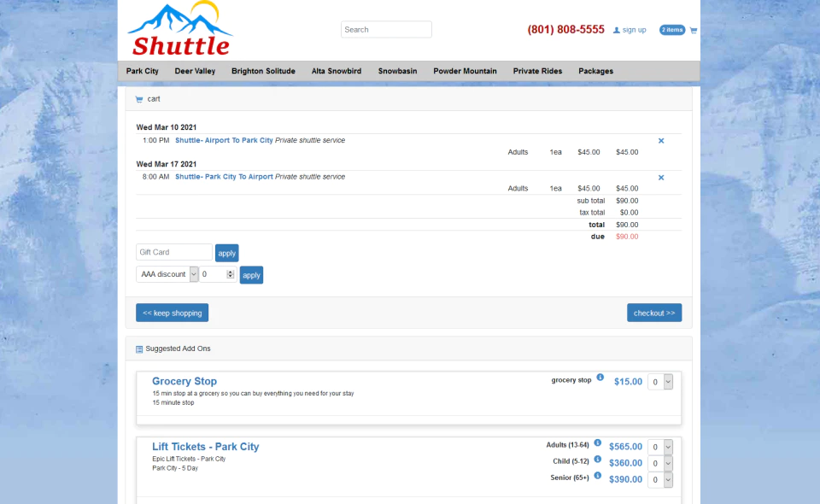Click the shopping cart icon in header
The image size is (820, 504).
tap(694, 30)
